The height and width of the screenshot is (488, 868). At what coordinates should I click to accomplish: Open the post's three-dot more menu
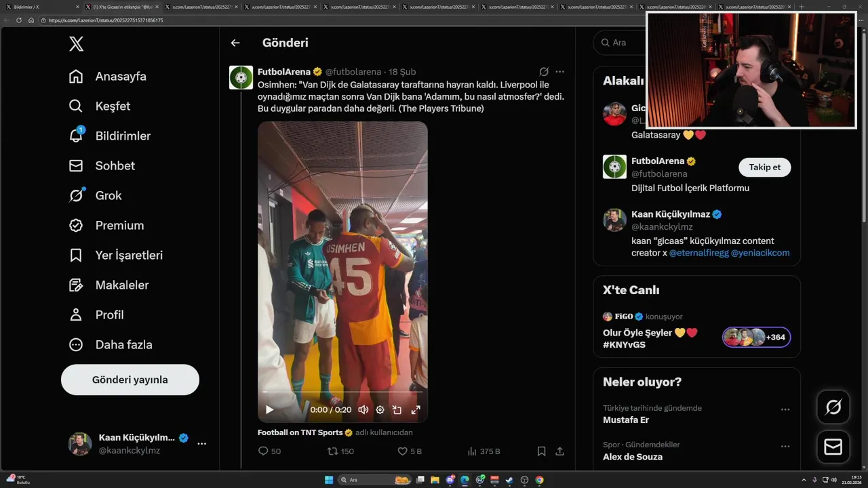click(x=559, y=71)
